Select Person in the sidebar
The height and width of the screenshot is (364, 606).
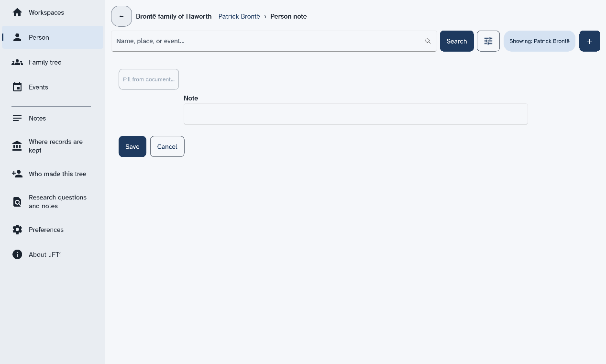pyautogui.click(x=53, y=37)
